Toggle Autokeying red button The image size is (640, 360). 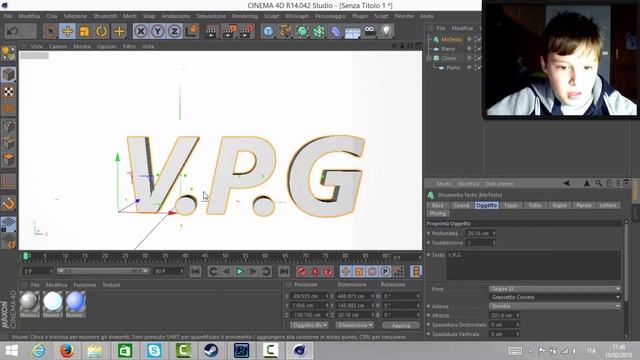tap(315, 271)
